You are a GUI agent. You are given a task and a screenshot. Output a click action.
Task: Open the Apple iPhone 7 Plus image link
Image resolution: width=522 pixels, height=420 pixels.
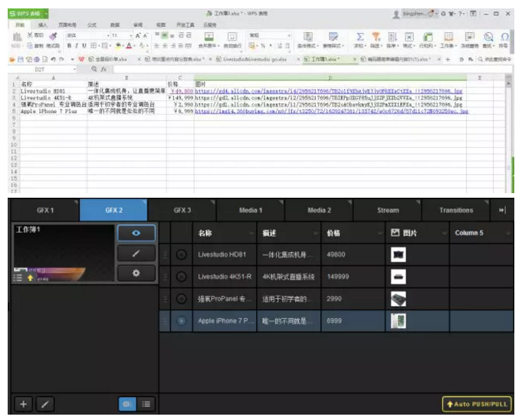point(332,111)
